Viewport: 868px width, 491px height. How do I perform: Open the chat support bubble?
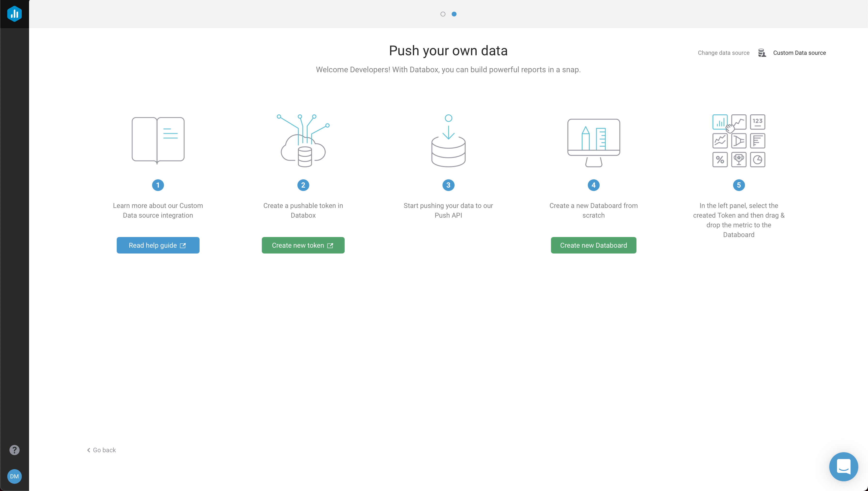[x=843, y=466]
